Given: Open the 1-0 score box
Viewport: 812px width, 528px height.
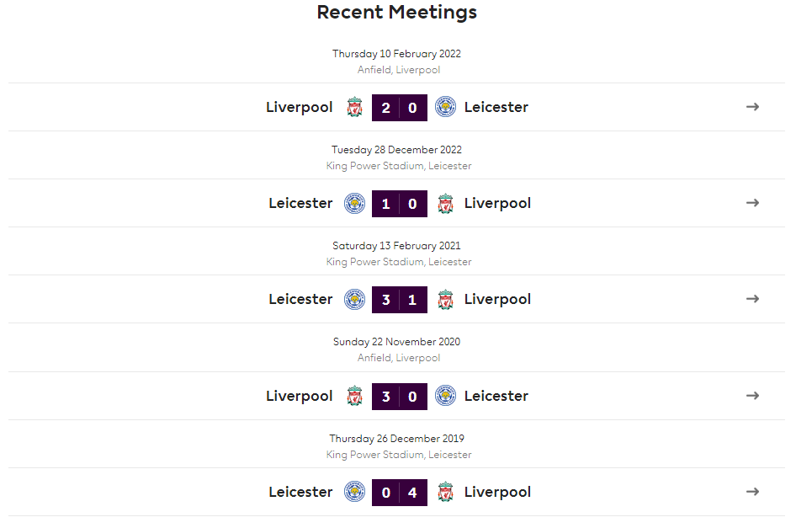Looking at the screenshot, I should 399,204.
